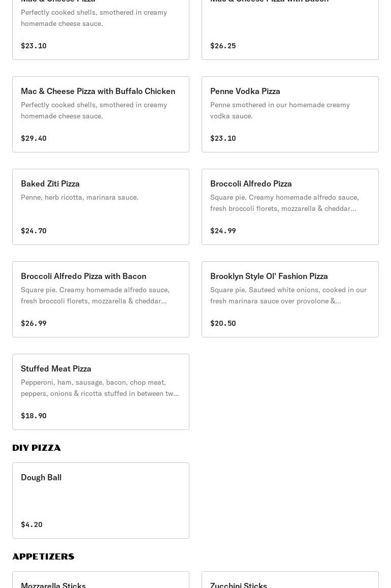The image size is (391, 588).
Task: Click the Penne Vodka "homemade creamy vodka sauce" description
Action: click(x=280, y=110)
